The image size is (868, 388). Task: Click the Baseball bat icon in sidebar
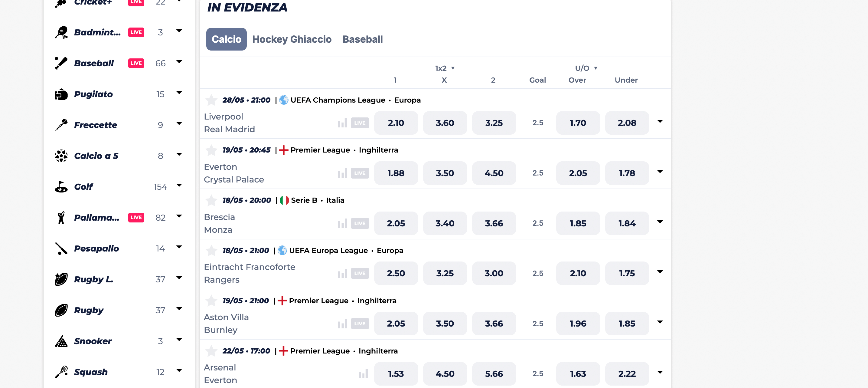point(61,63)
